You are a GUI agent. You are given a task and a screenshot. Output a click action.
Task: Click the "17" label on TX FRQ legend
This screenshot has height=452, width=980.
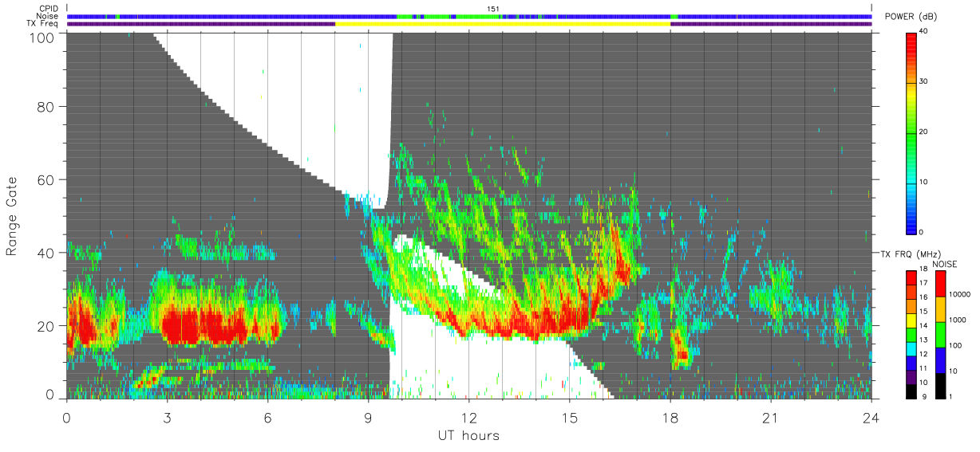925,283
